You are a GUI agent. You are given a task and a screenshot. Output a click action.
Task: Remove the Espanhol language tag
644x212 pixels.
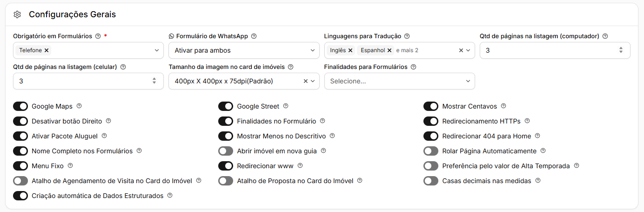[x=389, y=50]
